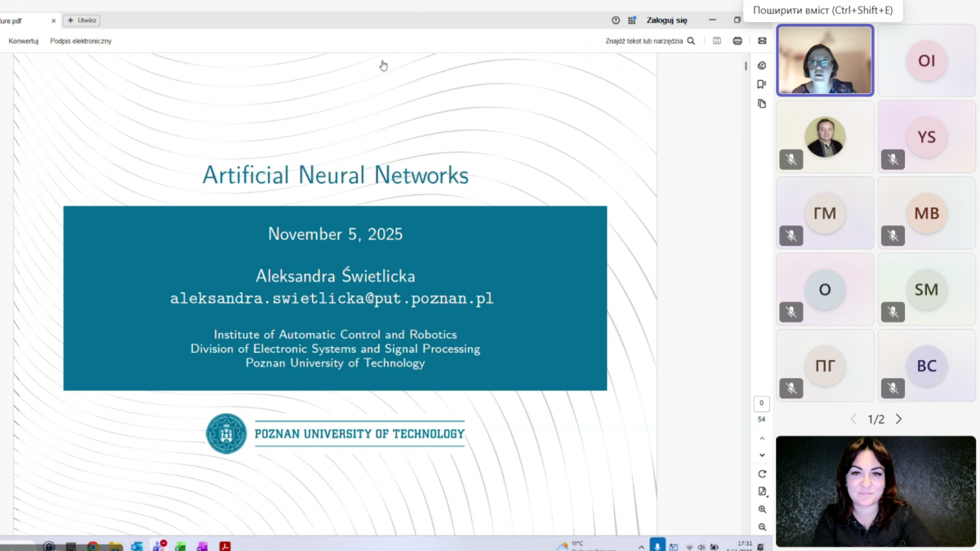Open the bookmarks panel icon
Viewport: 980px width, 551px height.
762,84
